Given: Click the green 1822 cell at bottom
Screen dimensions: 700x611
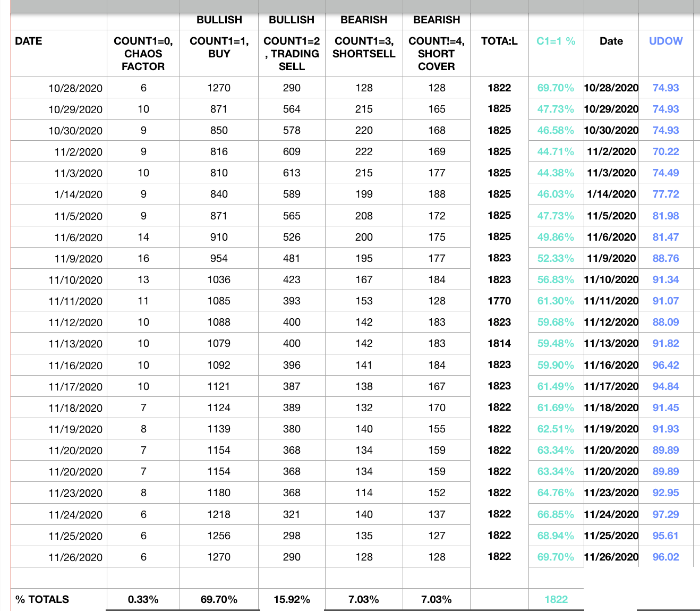Looking at the screenshot, I should pos(556,599).
